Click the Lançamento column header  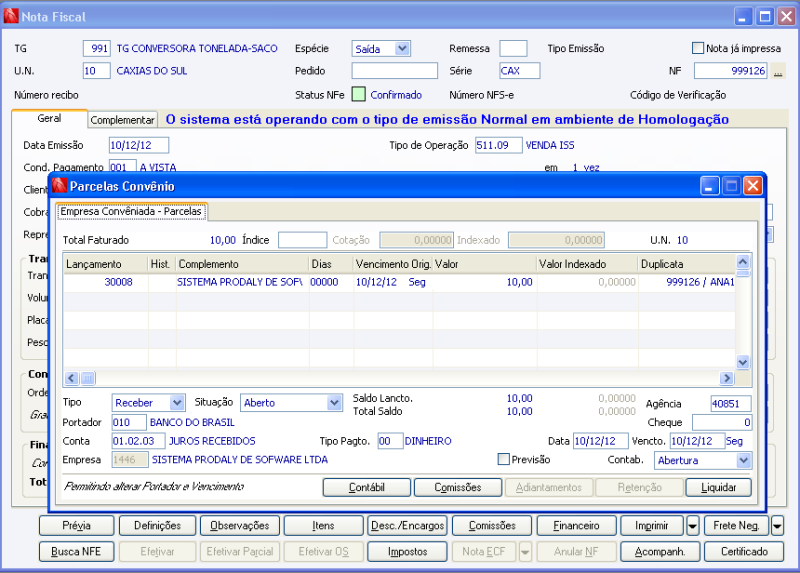tap(106, 264)
